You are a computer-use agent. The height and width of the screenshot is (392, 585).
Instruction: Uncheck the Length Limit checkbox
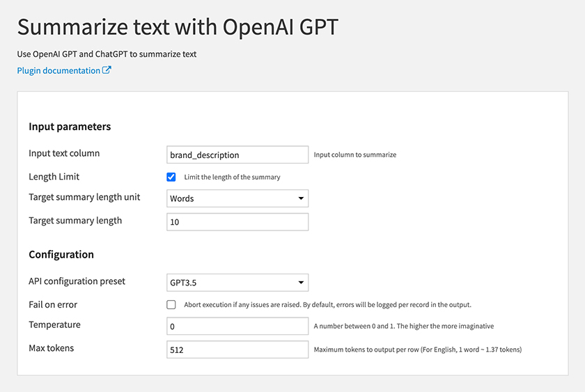[171, 177]
